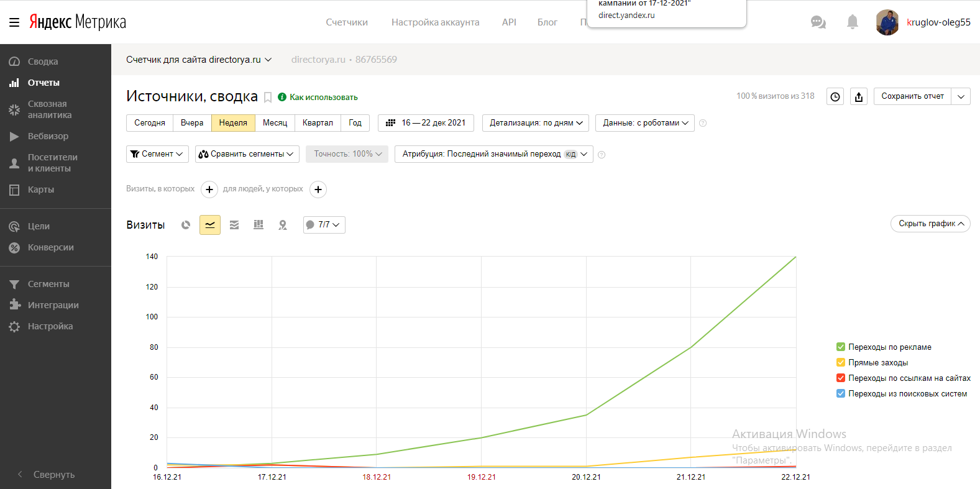Open Карты in the sidebar
The image size is (980, 489).
pos(41,190)
